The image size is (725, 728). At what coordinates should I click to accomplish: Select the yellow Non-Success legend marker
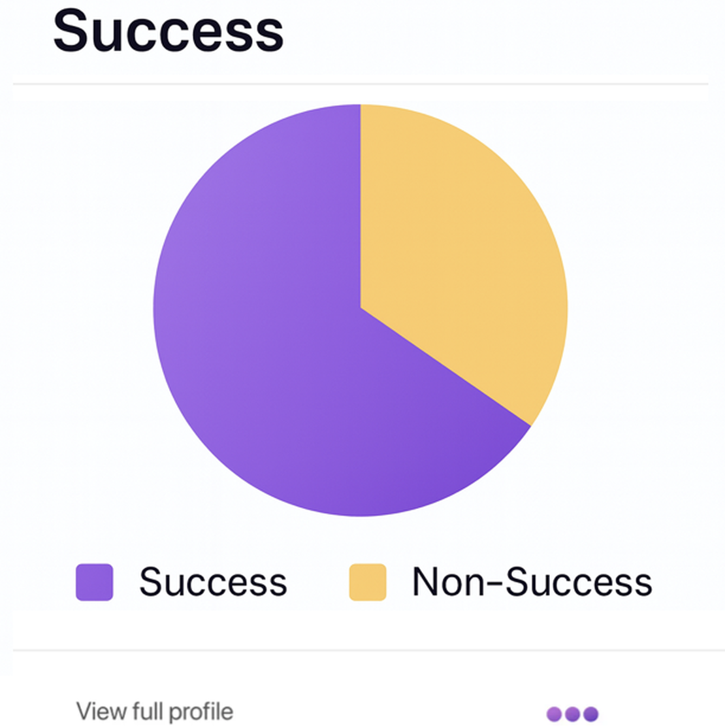(368, 580)
